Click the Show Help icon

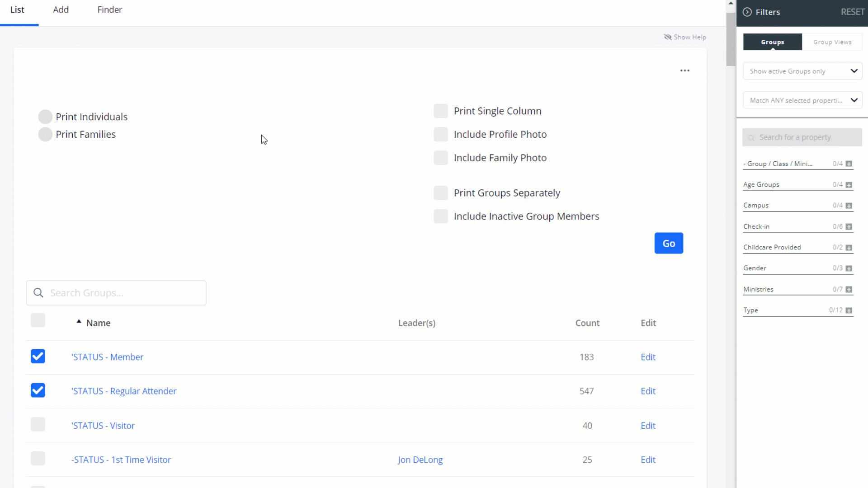point(668,37)
